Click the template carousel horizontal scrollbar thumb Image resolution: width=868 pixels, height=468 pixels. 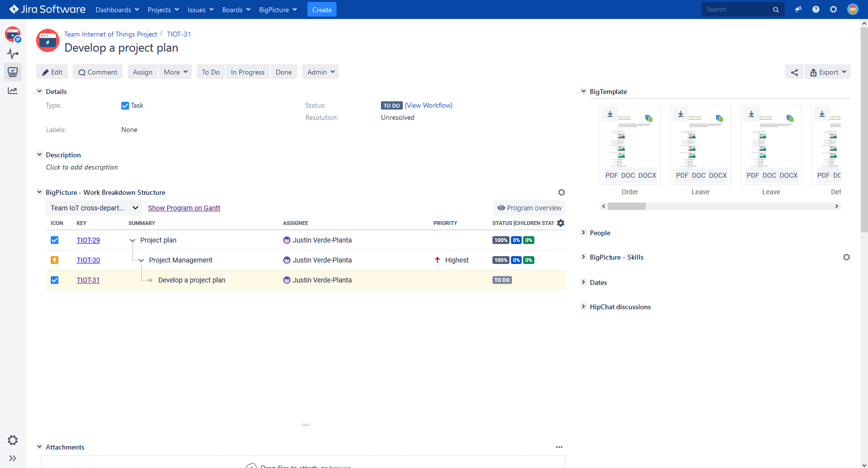627,206
